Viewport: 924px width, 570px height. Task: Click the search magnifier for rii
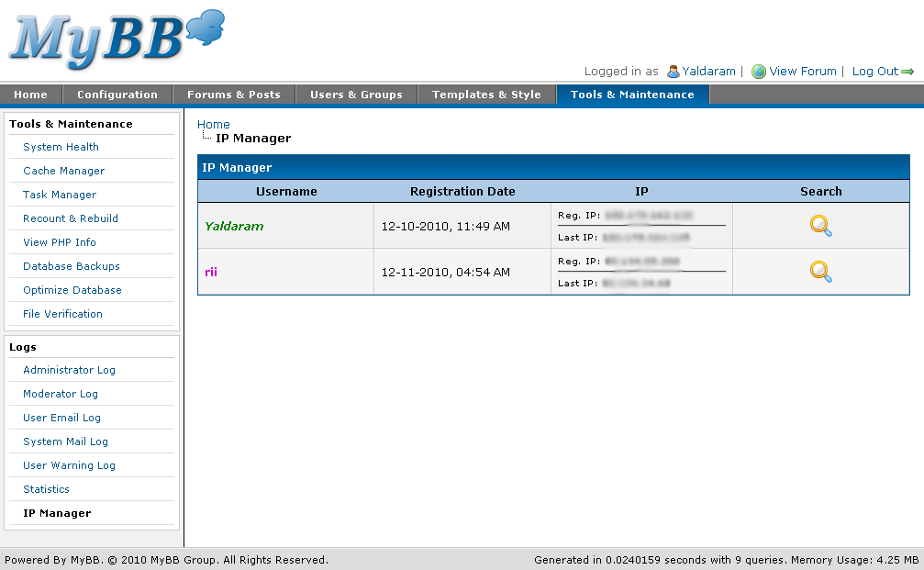(820, 272)
